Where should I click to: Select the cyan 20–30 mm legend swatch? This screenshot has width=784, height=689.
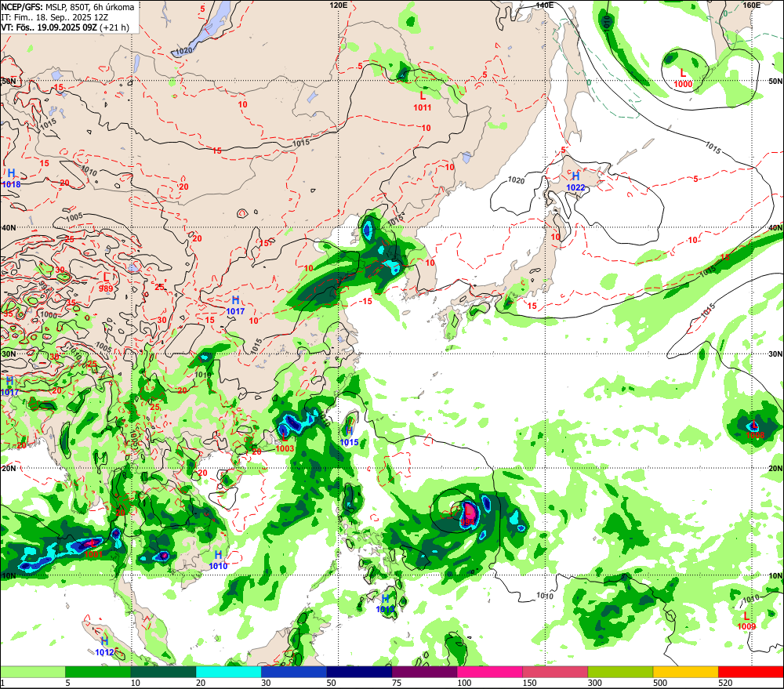tap(228, 672)
